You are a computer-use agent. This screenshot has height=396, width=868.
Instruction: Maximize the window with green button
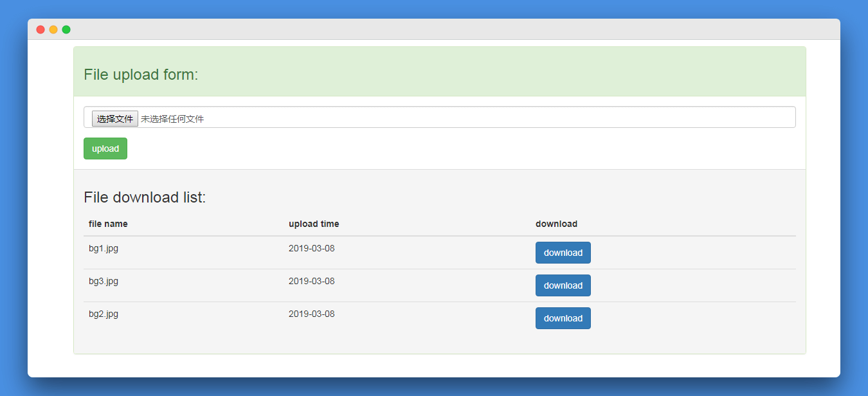[66, 30]
